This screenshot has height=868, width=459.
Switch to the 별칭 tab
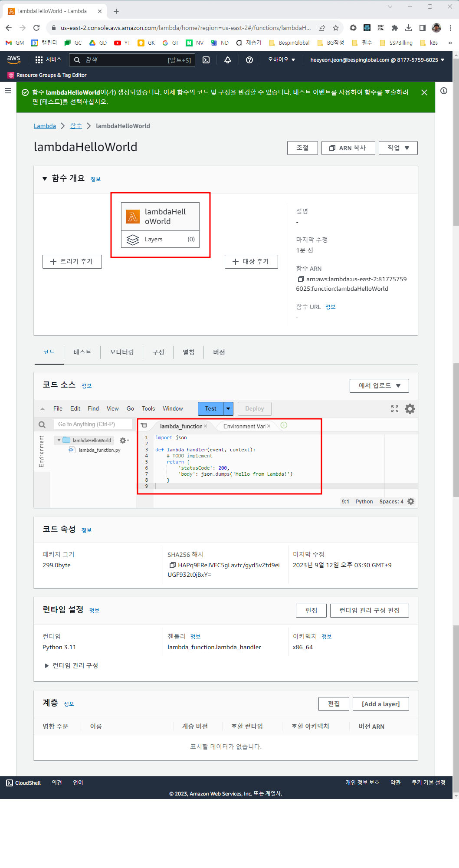point(189,352)
